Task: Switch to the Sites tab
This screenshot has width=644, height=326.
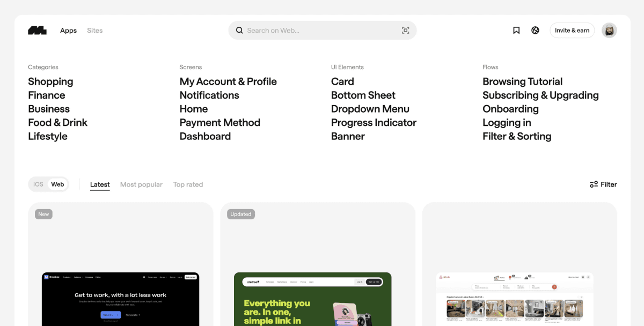Action: [94, 31]
